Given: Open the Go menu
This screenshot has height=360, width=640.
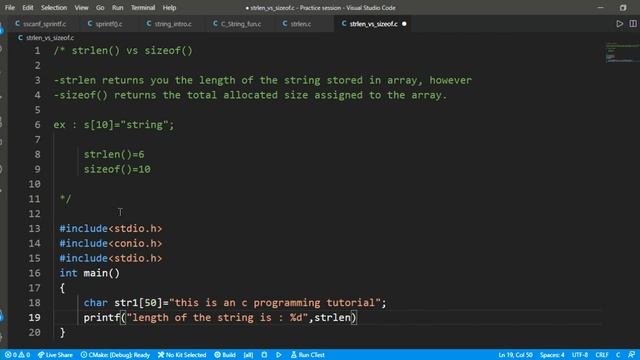Looking at the screenshot, I should point(100,8).
